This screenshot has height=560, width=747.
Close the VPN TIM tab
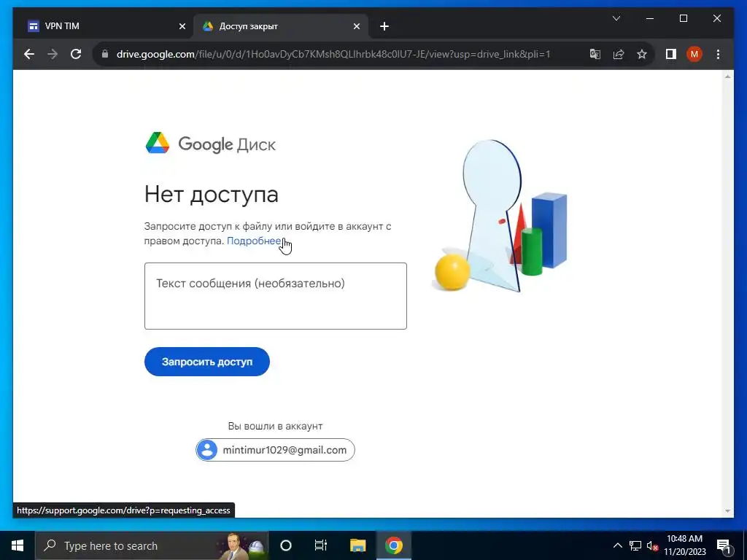pos(182,27)
